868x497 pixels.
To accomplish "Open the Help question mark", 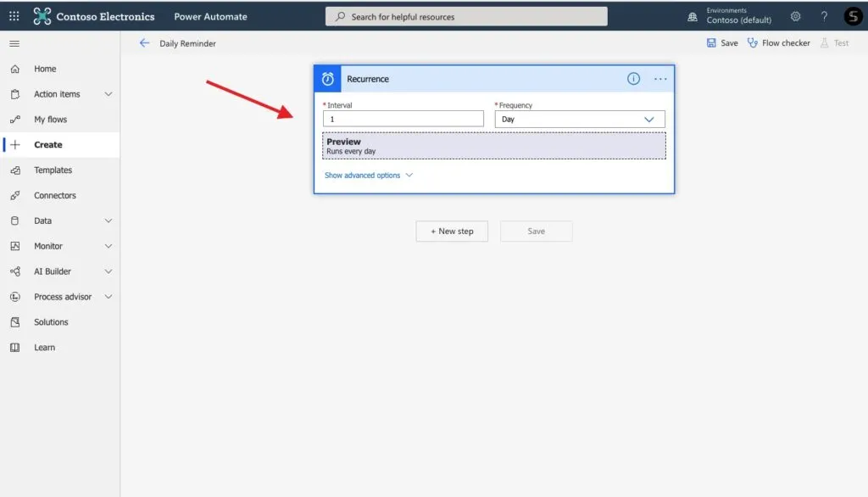I will point(824,17).
